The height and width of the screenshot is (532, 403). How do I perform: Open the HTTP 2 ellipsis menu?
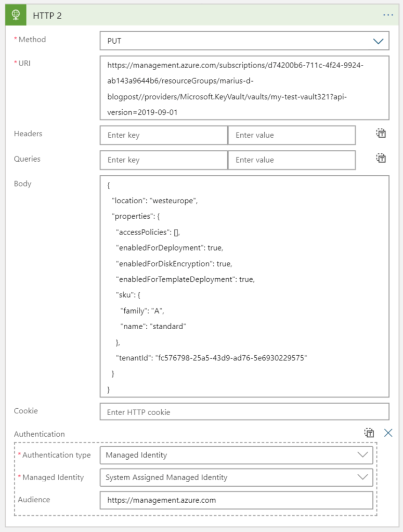388,15
